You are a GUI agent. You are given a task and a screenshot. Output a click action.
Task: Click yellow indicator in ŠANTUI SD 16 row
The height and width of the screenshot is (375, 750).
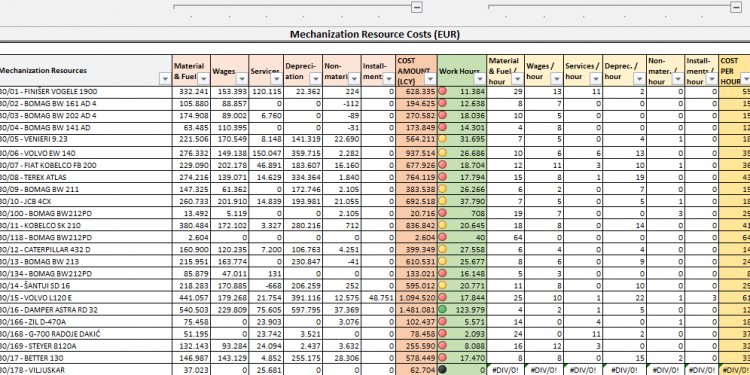coord(443,286)
